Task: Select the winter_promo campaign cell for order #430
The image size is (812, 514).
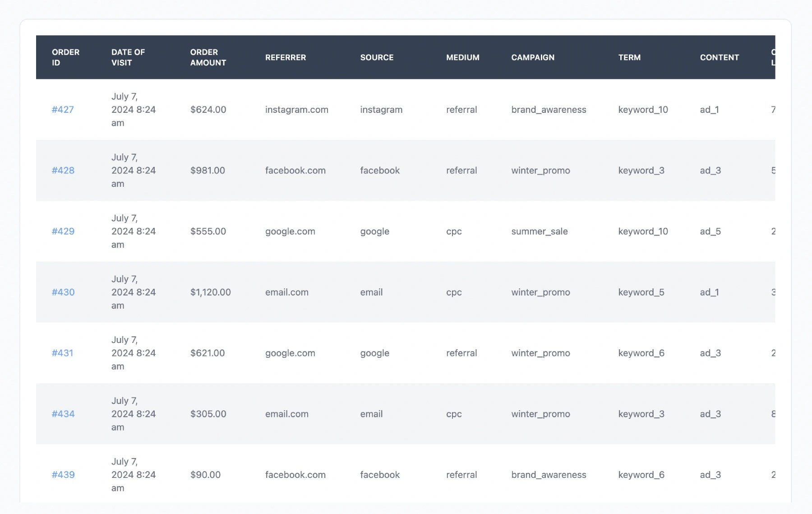Action: 540,292
